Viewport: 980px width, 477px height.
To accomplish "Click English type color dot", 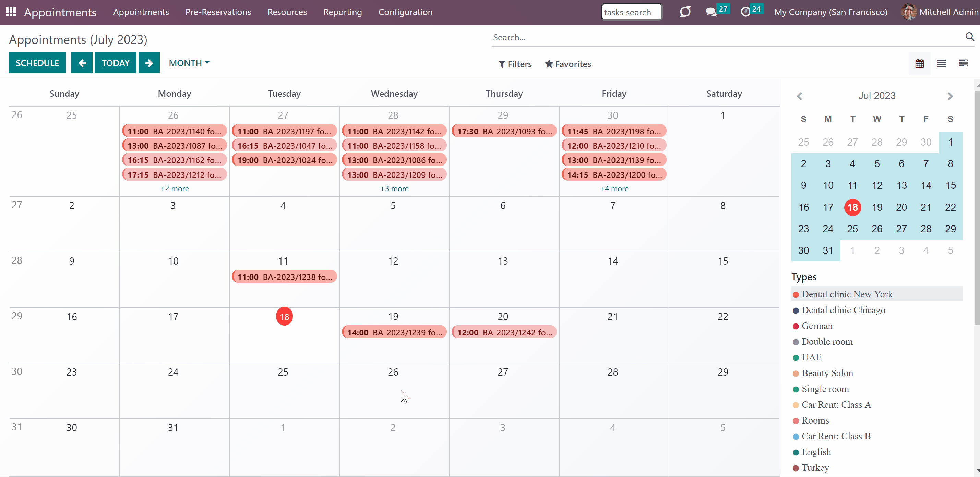I will pyautogui.click(x=796, y=452).
